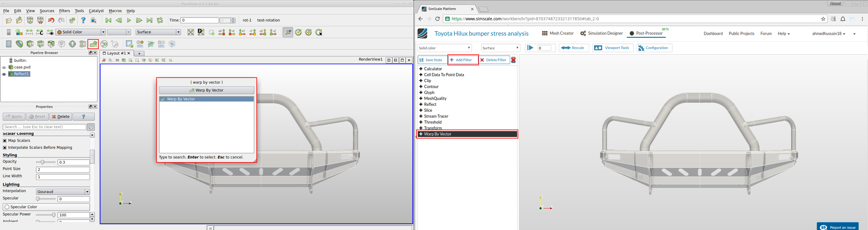Open the SimScale Help dropdown menu

(784, 34)
